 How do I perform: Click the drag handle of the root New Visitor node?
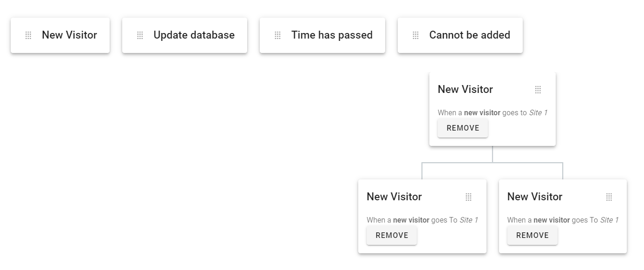tap(538, 90)
